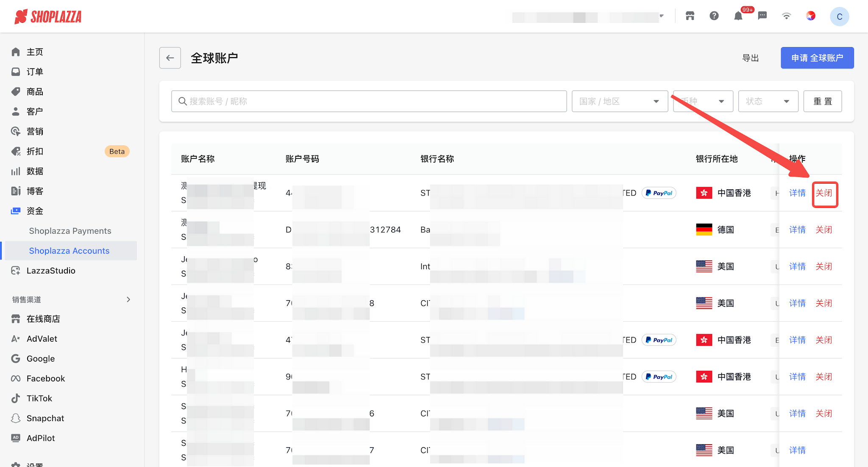Close the 德国 account row
The image size is (868, 467).
click(824, 230)
